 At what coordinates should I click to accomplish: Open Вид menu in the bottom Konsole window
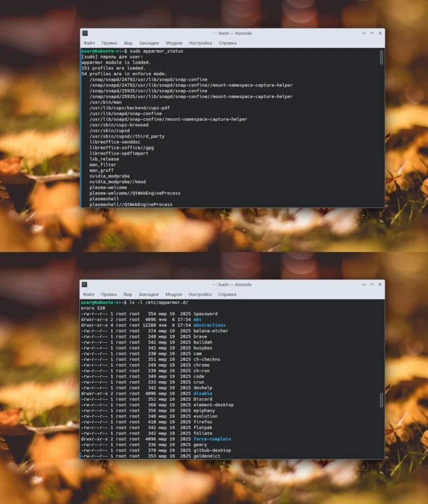point(128,294)
